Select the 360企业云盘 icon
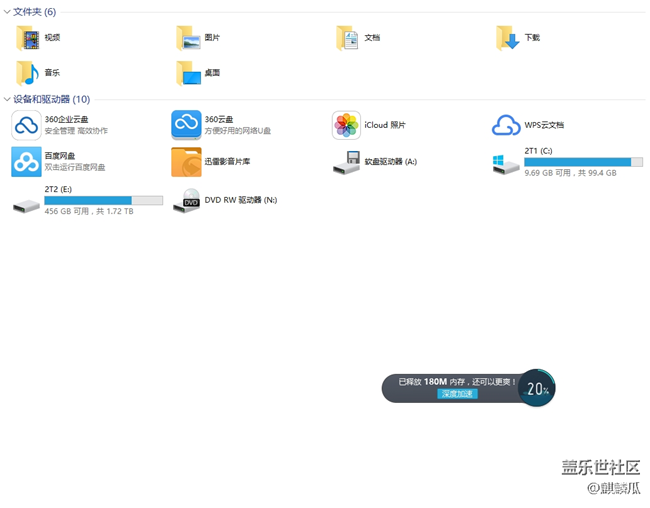Image resolution: width=650 pixels, height=508 pixels. 26,125
